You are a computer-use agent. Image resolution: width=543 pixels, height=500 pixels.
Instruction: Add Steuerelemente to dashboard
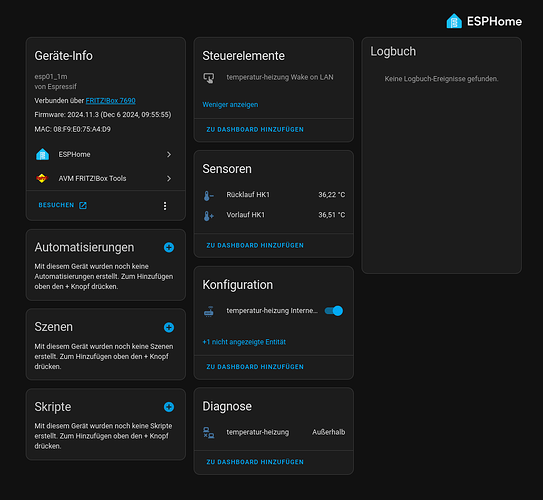coord(255,130)
